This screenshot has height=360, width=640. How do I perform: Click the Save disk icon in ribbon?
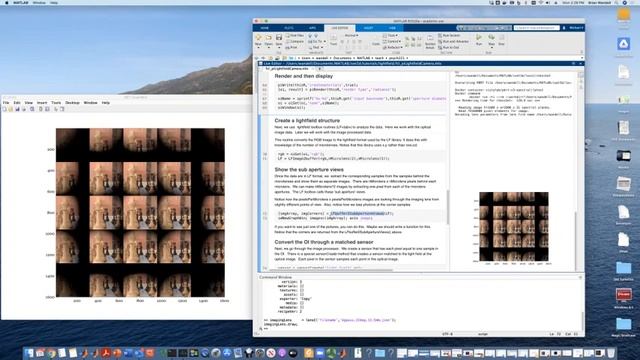279,37
